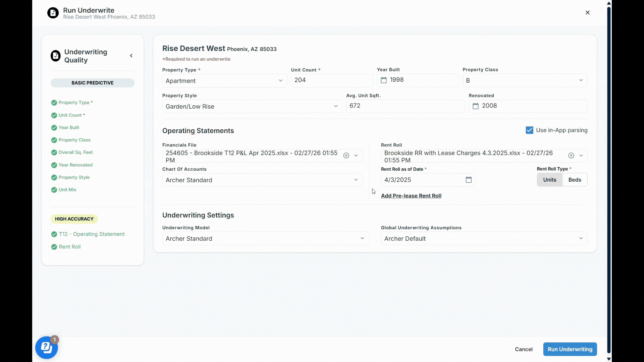Collapse the Underwriting Quality panel
The image size is (644, 362).
click(x=131, y=56)
